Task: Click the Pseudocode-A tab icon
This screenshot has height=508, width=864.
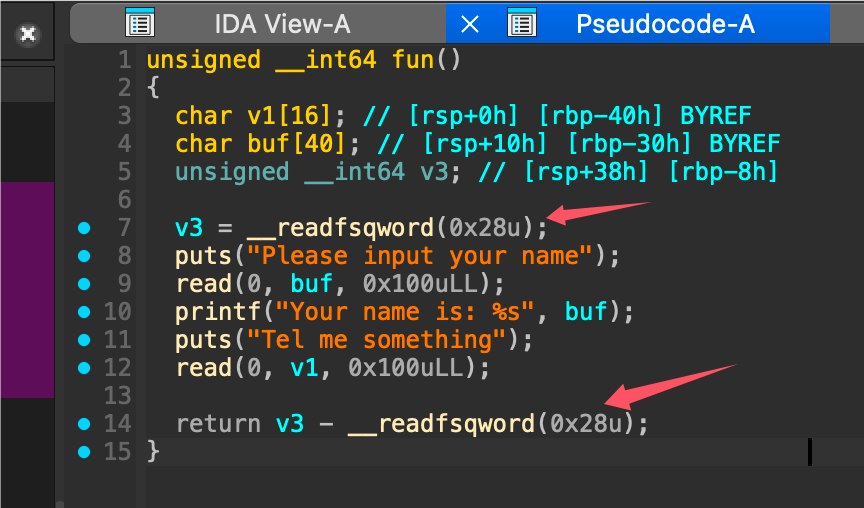Action: tap(522, 24)
